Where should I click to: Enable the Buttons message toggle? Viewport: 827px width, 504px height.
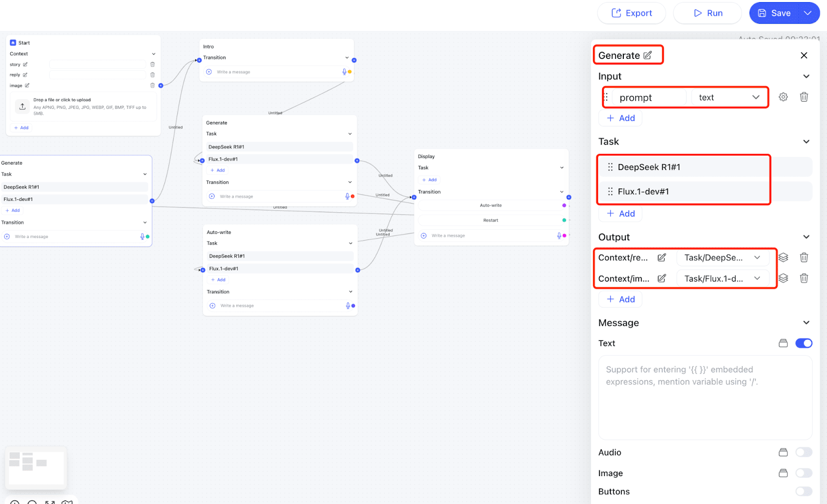tap(804, 492)
